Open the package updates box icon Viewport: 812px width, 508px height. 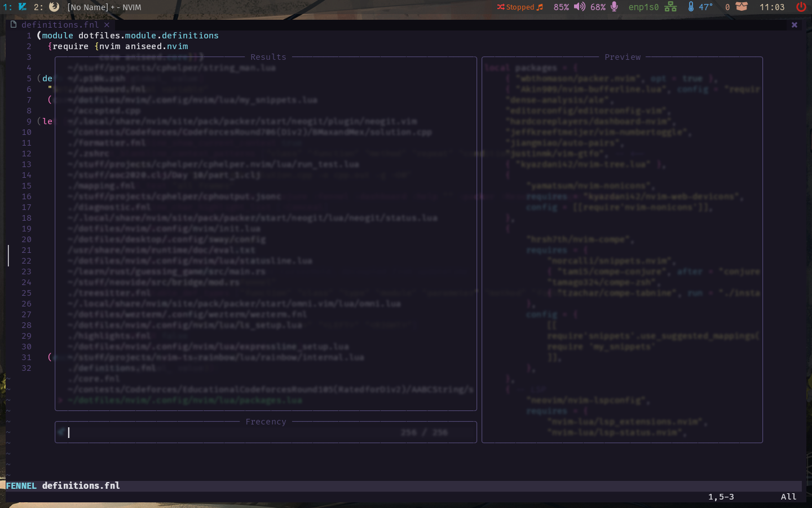[742, 7]
